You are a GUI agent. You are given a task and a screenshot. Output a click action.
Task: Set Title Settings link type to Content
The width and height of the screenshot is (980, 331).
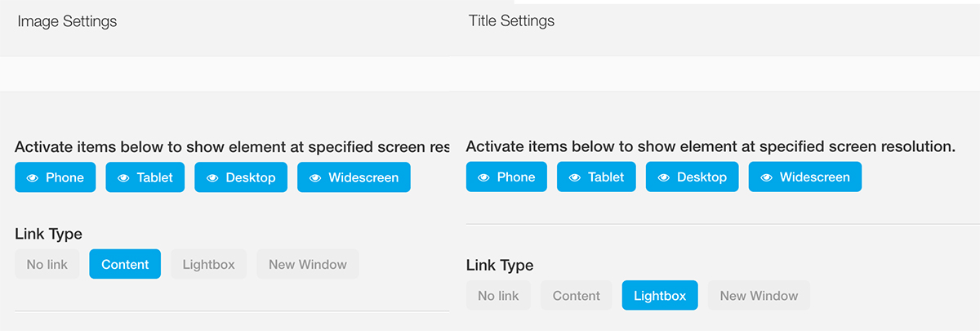(x=577, y=296)
